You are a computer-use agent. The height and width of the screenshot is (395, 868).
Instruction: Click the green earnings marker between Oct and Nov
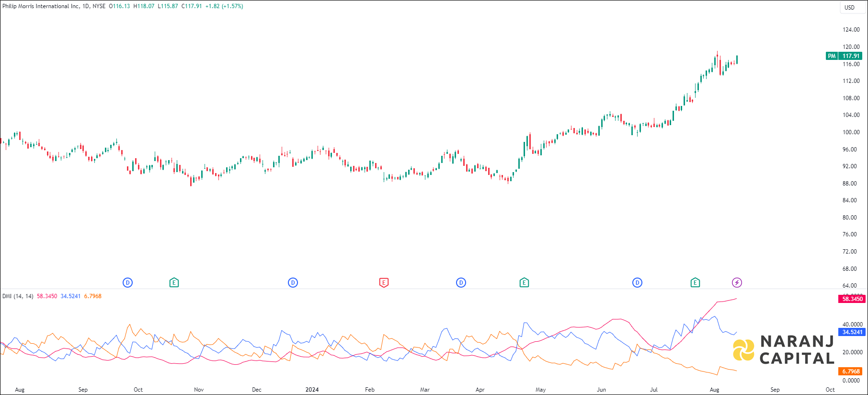point(174,283)
